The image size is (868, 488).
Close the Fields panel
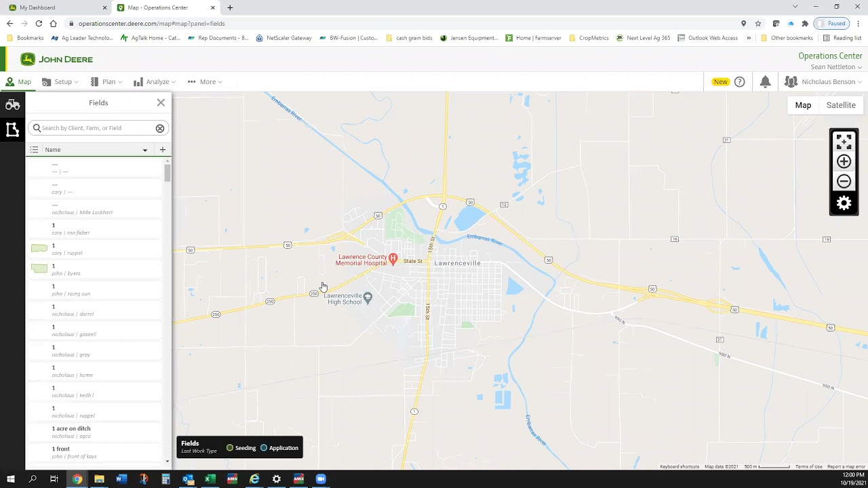click(x=161, y=102)
